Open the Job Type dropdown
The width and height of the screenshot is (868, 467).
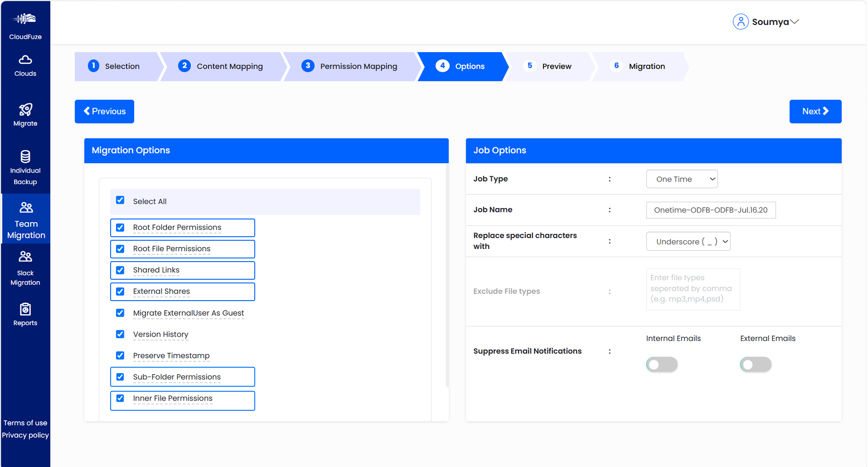pyautogui.click(x=682, y=179)
